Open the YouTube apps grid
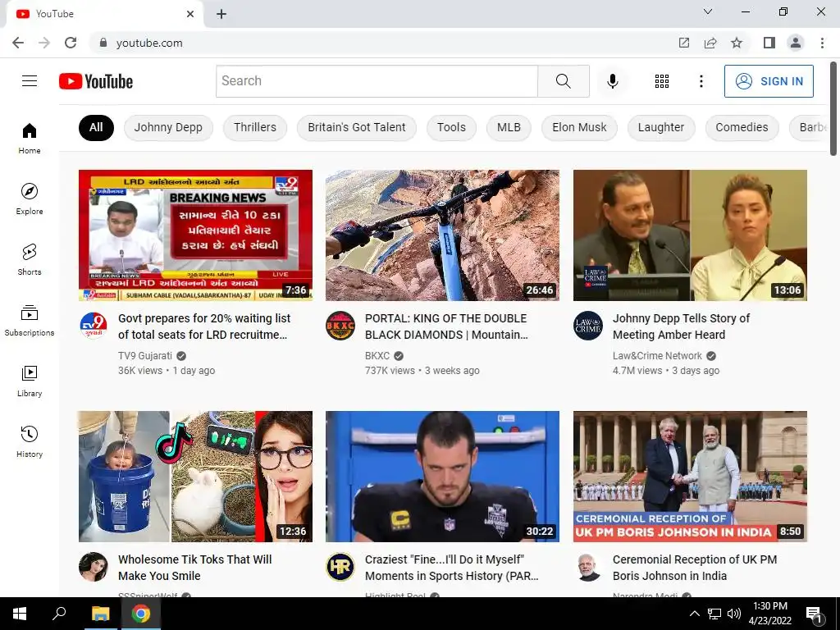Viewport: 840px width, 630px height. (x=662, y=81)
